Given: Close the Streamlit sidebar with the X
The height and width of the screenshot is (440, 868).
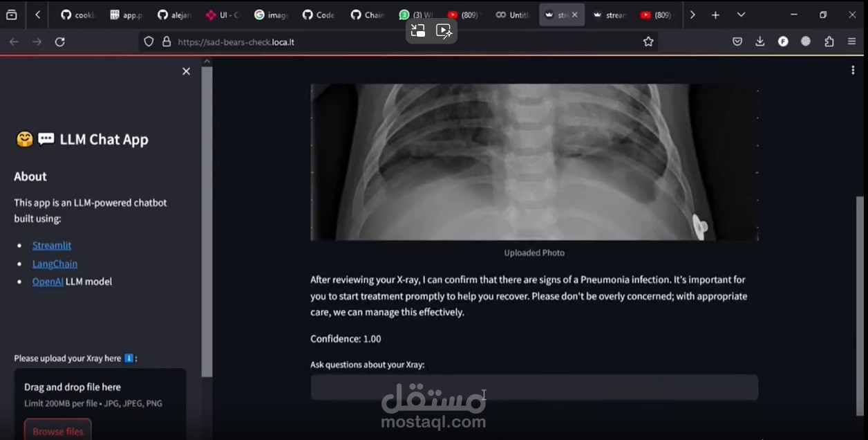Looking at the screenshot, I should pos(186,71).
